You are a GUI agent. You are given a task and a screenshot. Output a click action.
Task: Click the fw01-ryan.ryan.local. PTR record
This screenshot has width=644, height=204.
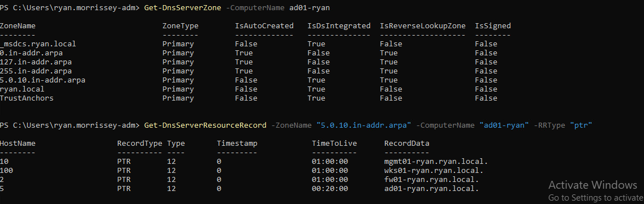tap(432, 179)
